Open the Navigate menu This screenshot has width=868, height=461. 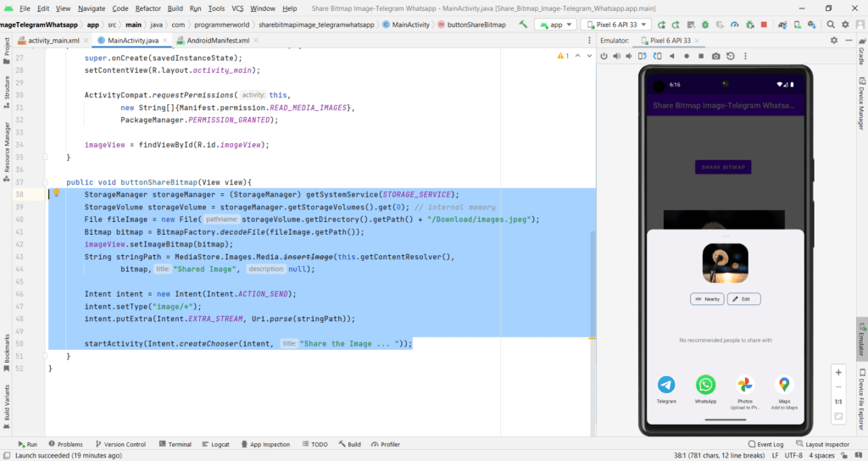click(x=92, y=8)
